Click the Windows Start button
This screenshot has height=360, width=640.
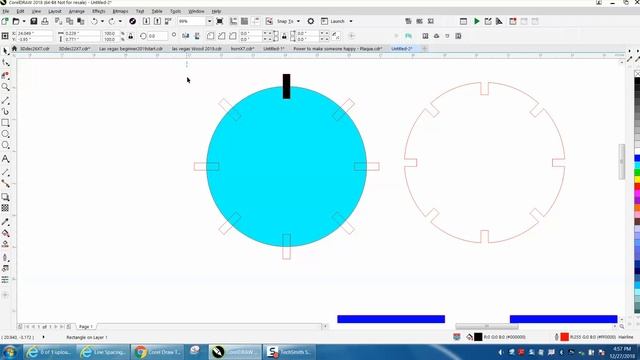click(x=10, y=351)
